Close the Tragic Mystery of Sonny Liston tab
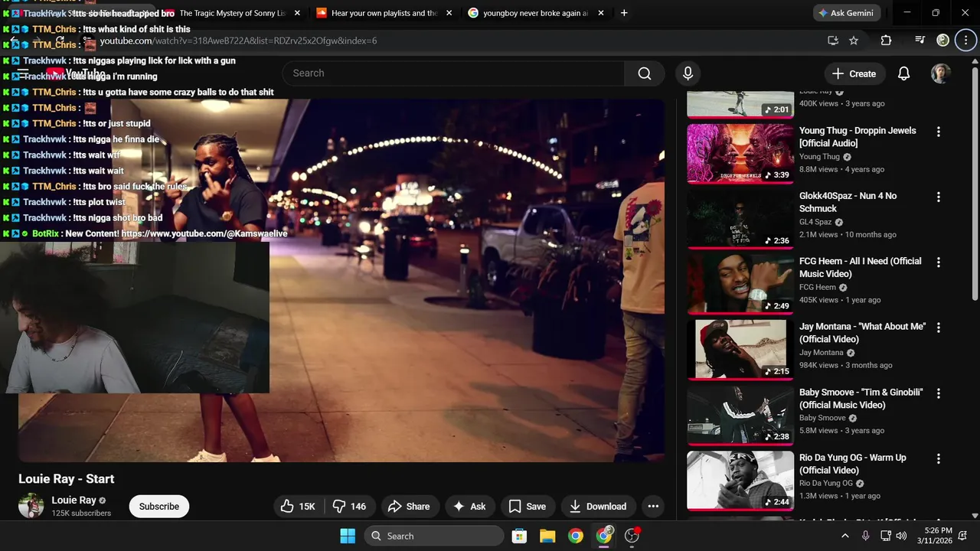980x551 pixels. (x=296, y=13)
